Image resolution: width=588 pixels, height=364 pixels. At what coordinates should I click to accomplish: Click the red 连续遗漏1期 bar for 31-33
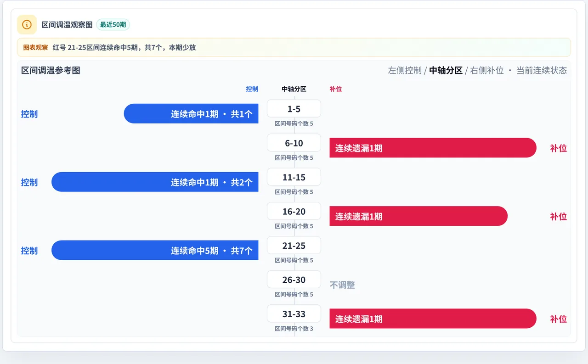click(x=433, y=319)
